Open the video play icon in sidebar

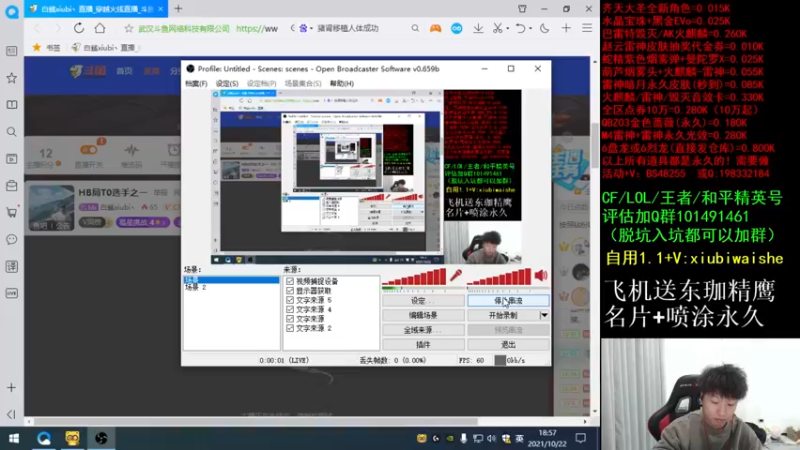click(12, 159)
